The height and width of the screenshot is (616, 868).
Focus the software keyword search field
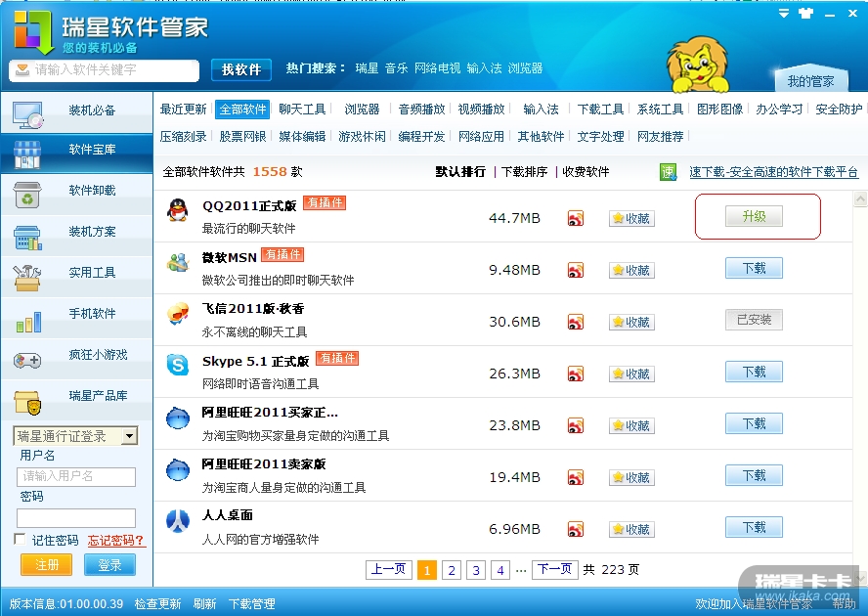pos(104,69)
